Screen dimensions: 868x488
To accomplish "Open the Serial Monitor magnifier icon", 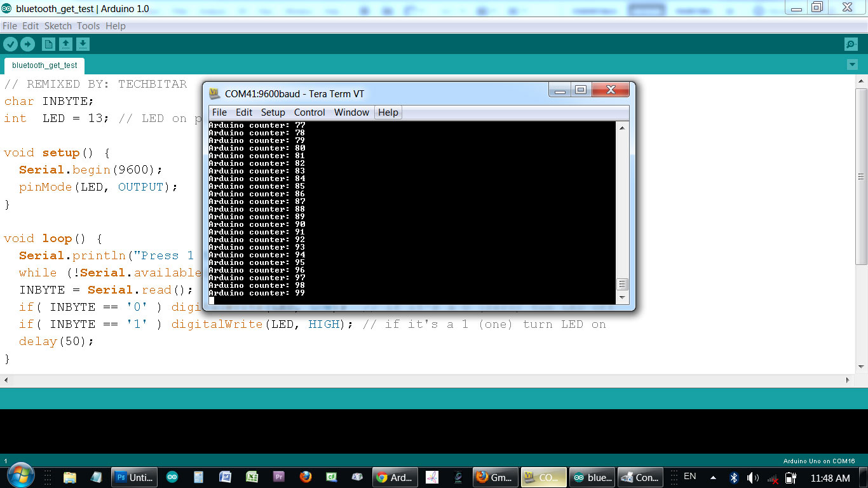I will [850, 44].
